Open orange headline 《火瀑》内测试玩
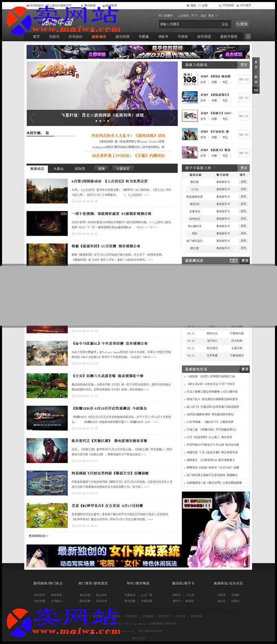 click(128, 156)
